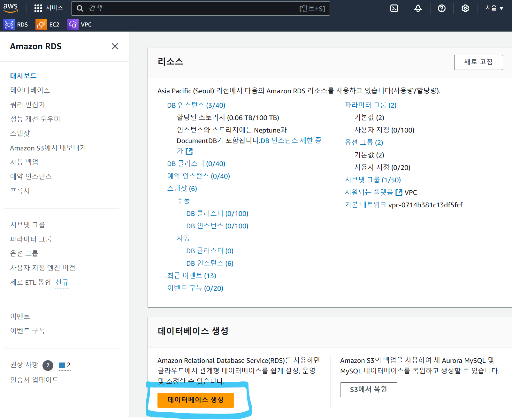Open the help question mark icon
Viewport: 512px width, 420px height.
coord(441,8)
